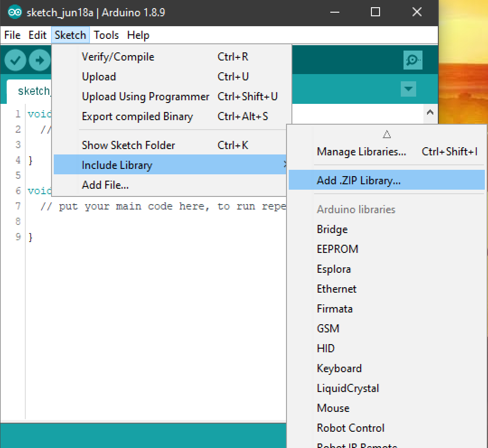Image resolution: width=488 pixels, height=448 pixels.
Task: Include the EEPROM library
Action: (386, 249)
